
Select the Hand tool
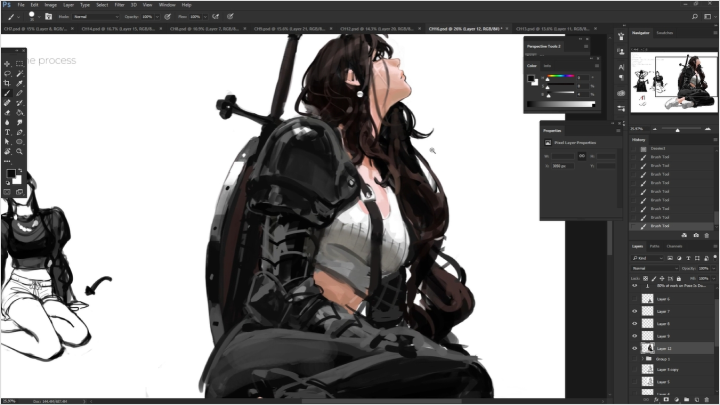tap(7, 152)
